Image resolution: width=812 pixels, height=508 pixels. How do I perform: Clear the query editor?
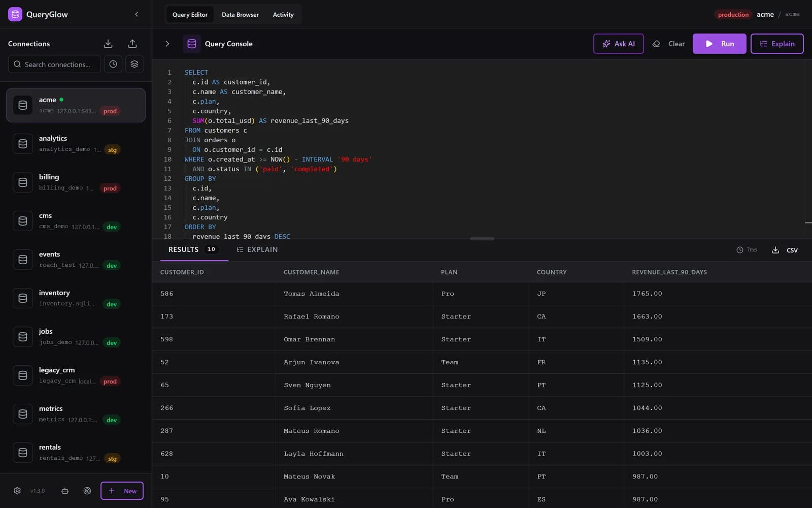669,44
